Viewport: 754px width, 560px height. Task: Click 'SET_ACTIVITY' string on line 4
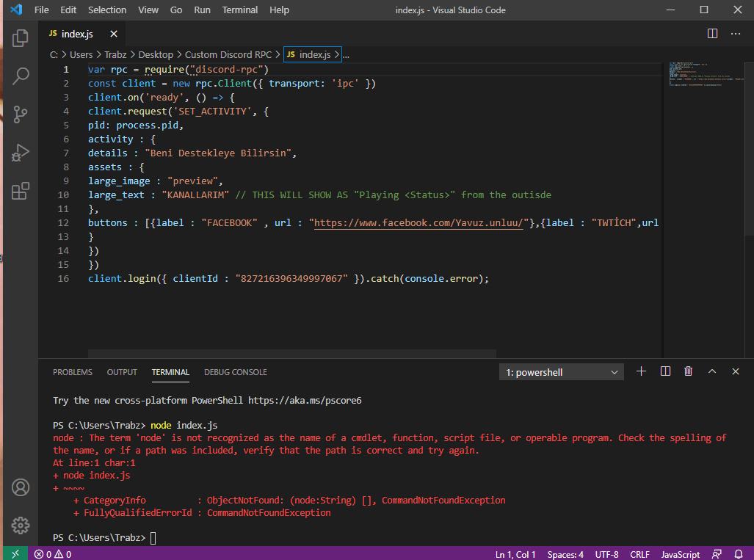point(212,111)
